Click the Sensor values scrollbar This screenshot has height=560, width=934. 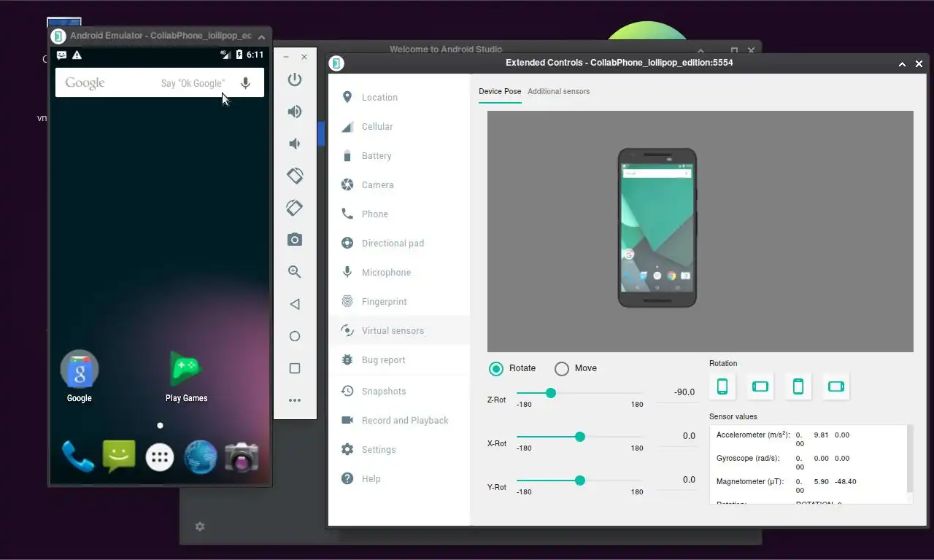point(910,459)
